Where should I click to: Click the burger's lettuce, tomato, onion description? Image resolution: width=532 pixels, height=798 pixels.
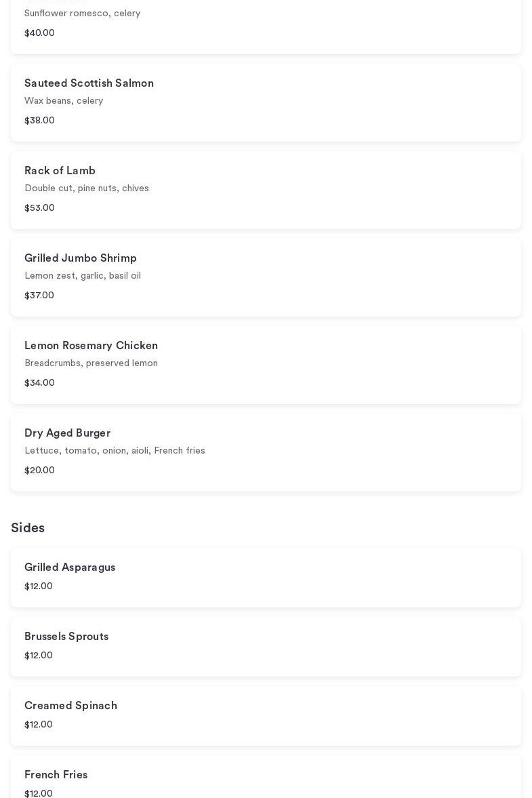pyautogui.click(x=115, y=451)
